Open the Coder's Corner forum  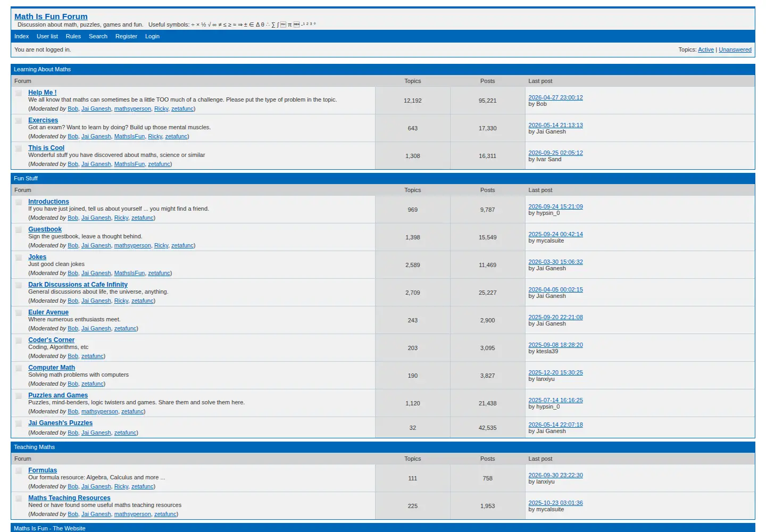(52, 340)
